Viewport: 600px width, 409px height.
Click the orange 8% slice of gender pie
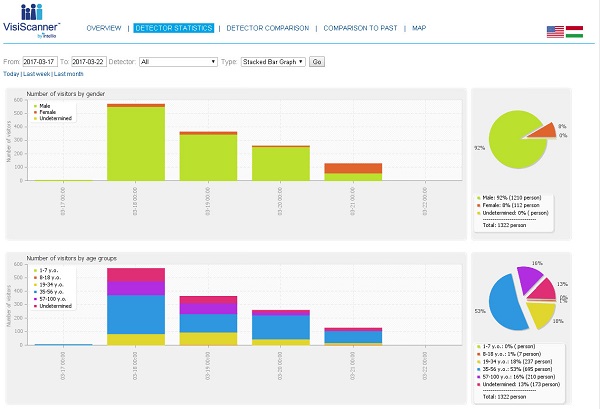tap(547, 131)
